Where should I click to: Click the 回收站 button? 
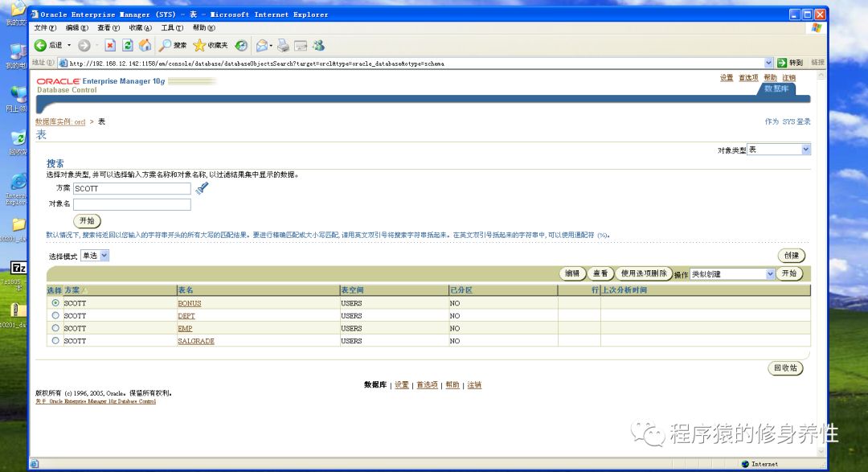tap(785, 368)
